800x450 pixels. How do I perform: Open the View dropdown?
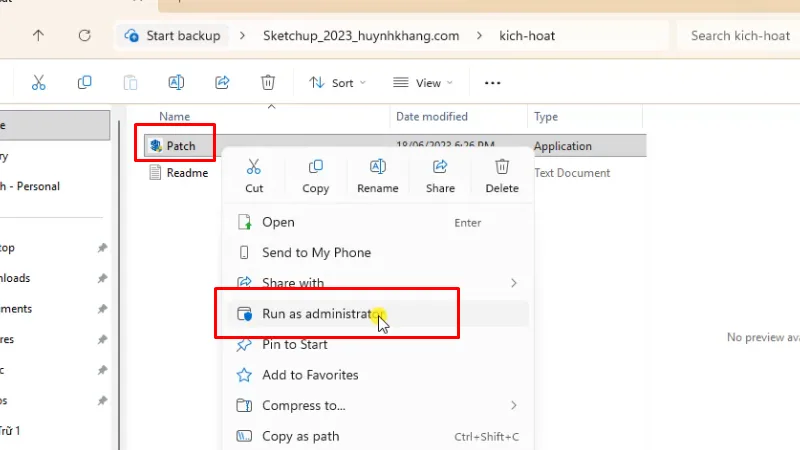[423, 83]
